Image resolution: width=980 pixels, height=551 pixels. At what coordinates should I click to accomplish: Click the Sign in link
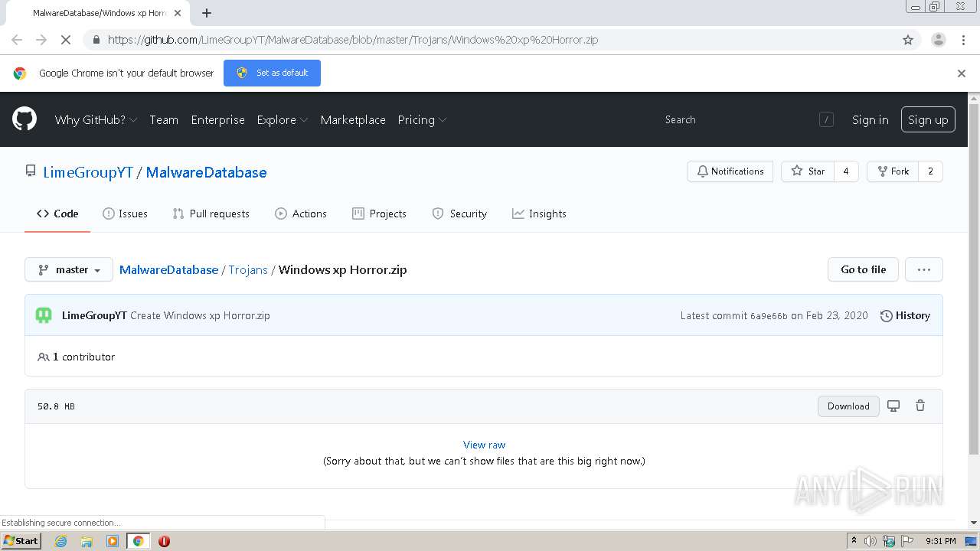tap(871, 119)
